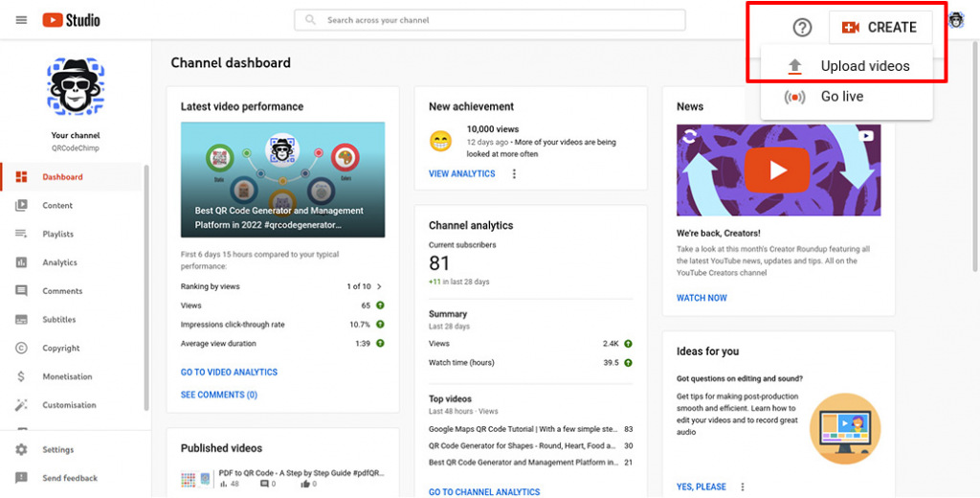This screenshot has height=498, width=980.
Task: Click the Copyright sidebar icon
Action: click(x=21, y=348)
